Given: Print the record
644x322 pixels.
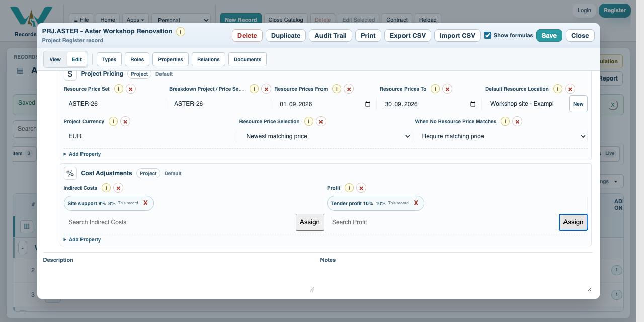Looking at the screenshot, I should coord(368,36).
